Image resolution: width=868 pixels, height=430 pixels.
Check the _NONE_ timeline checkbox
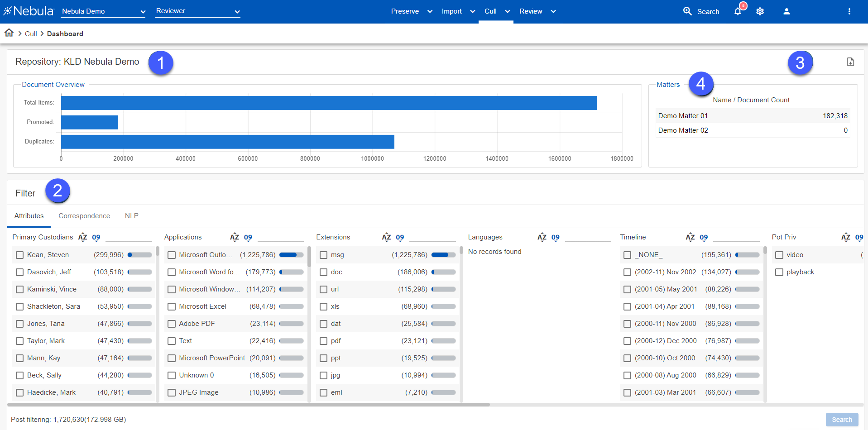tap(628, 255)
